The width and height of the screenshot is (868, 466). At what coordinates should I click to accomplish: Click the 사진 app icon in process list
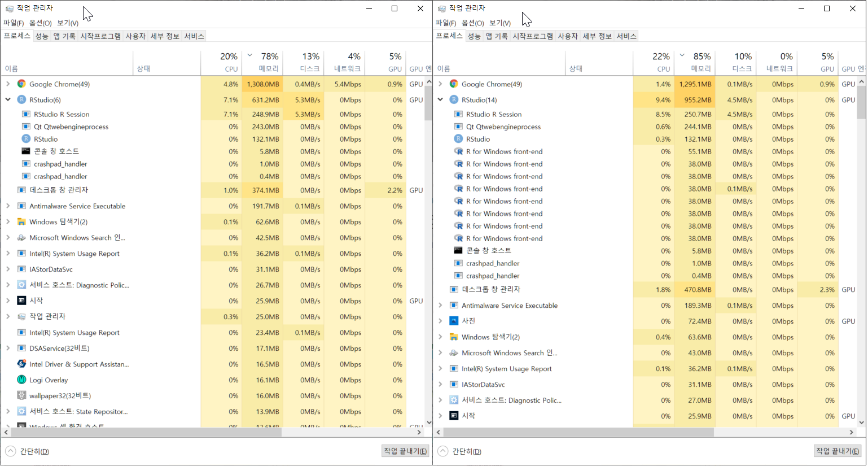click(454, 321)
